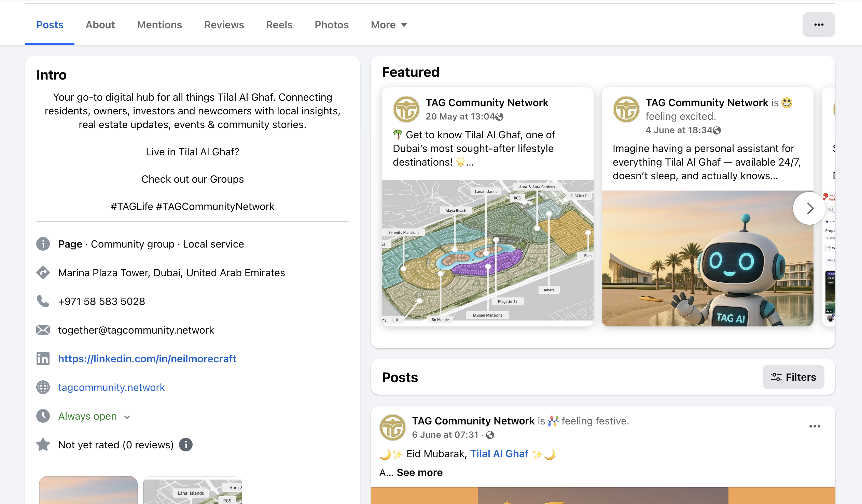Click the phone number +971 58 583 5028

coord(101,302)
